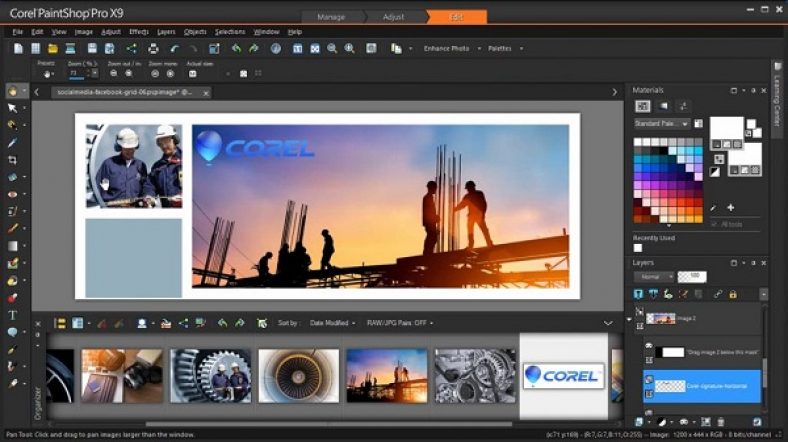Screen dimensions: 788x442
Task: Open the Effects menu
Action: (139, 32)
